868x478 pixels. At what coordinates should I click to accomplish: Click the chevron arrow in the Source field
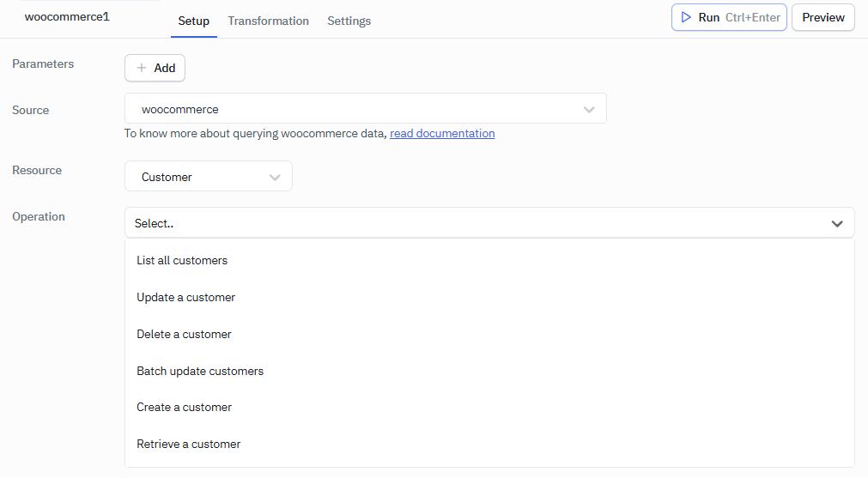click(589, 109)
